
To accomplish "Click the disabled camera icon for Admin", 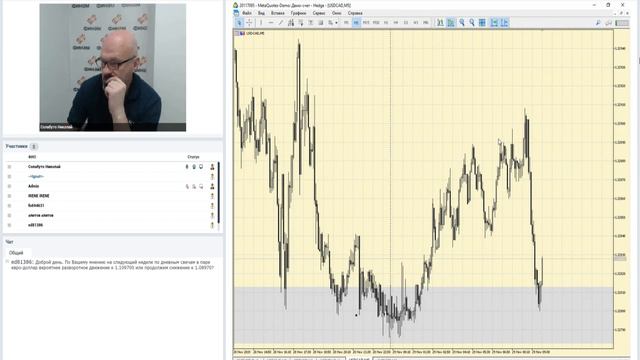I will click(194, 186).
